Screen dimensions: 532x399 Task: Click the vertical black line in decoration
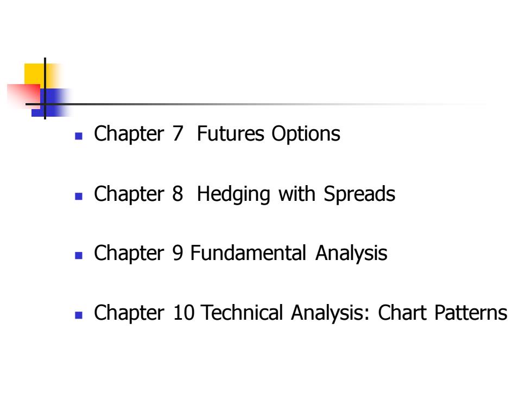tap(45, 88)
